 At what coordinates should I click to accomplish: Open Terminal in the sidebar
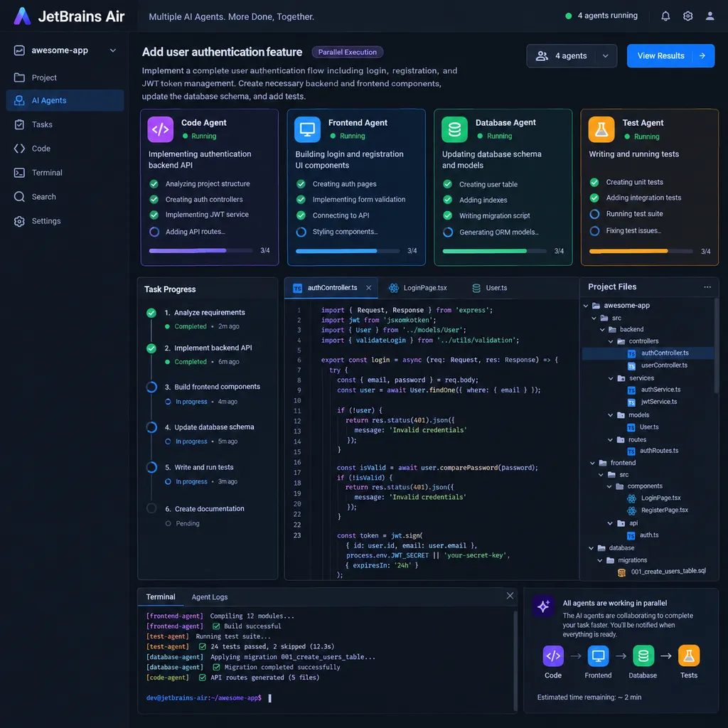tap(65, 173)
